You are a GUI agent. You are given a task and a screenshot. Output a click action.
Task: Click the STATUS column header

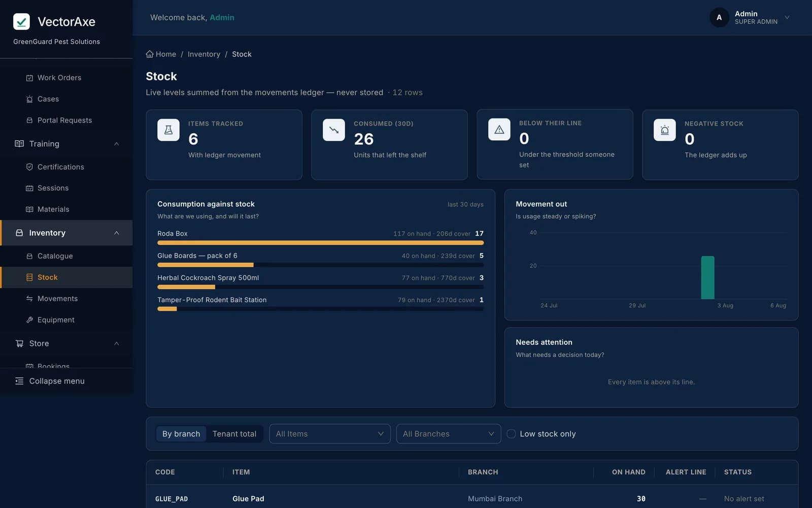[x=737, y=472]
